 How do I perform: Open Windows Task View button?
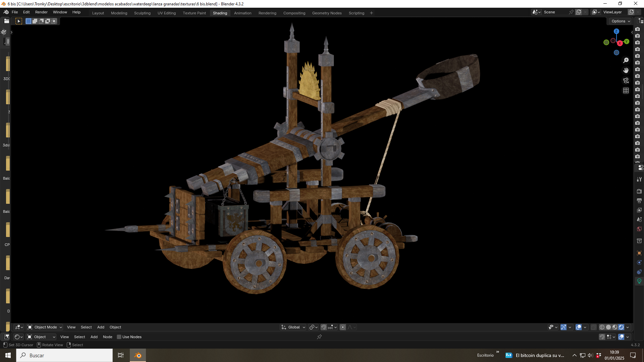(x=121, y=355)
